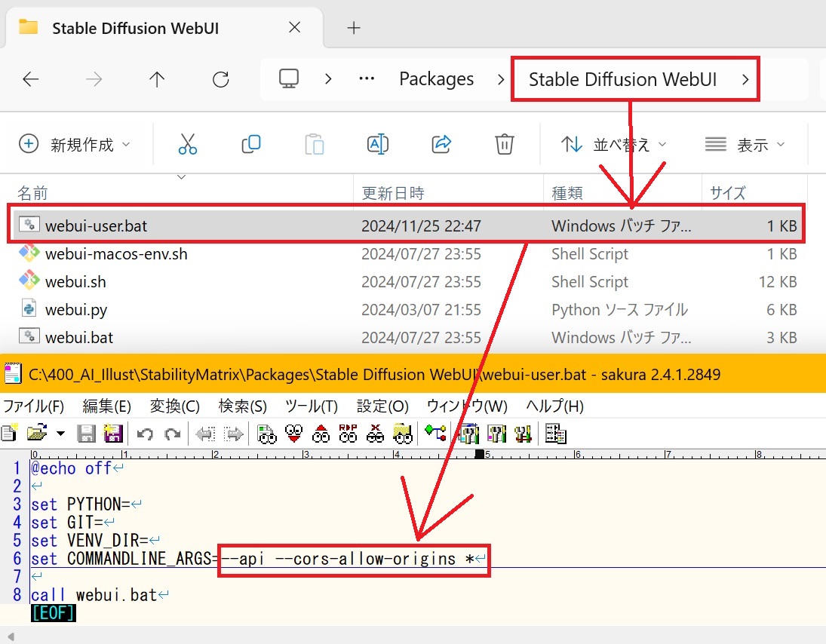Click the Replace (R▶P) icon
This screenshot has height=644, width=826.
[x=348, y=434]
